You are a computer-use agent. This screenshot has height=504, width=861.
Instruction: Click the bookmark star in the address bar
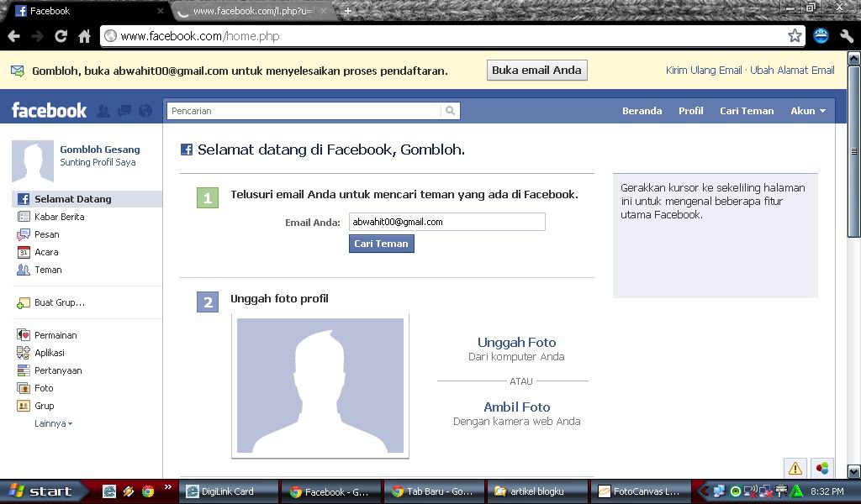[x=796, y=35]
